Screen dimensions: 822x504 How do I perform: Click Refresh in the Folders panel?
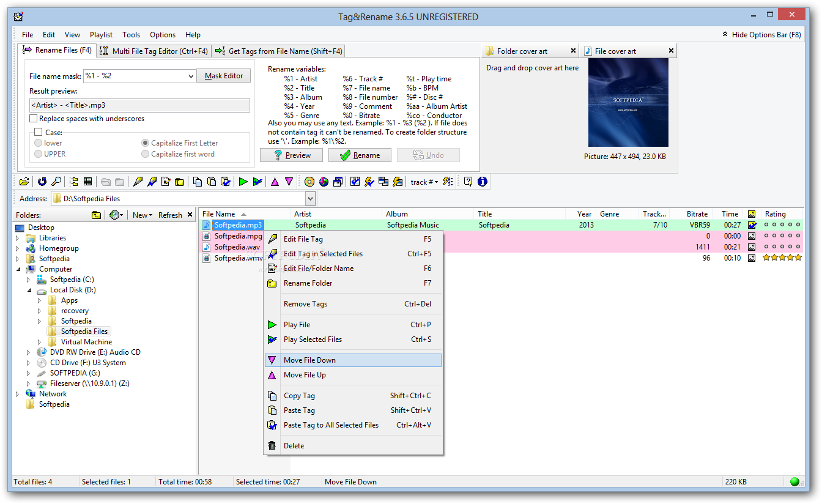tap(170, 215)
